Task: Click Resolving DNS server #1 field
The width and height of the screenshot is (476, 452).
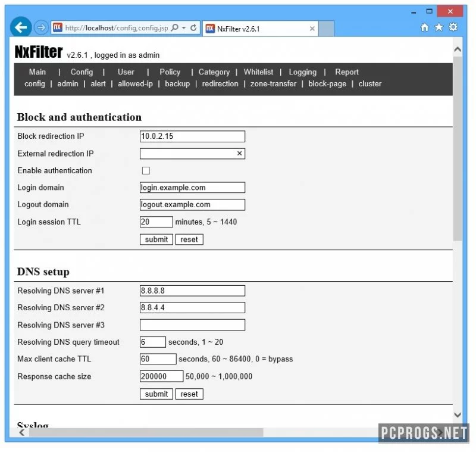Action: 192,291
